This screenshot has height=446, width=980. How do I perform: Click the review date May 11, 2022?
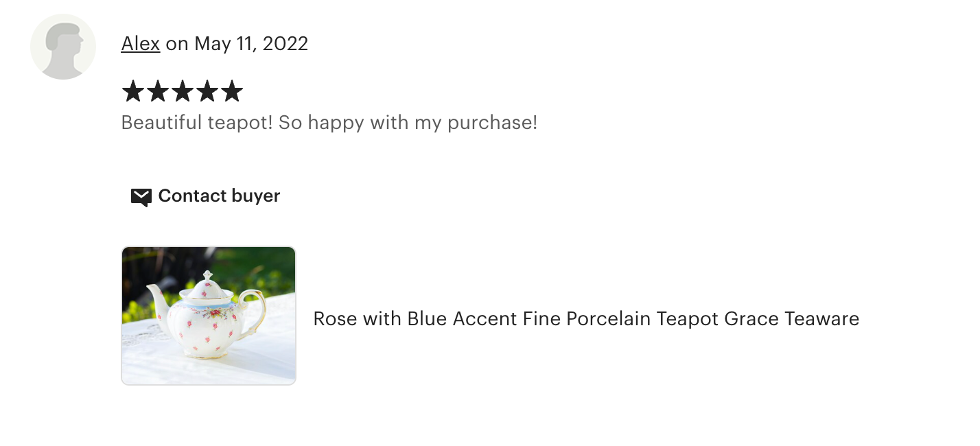click(x=251, y=44)
